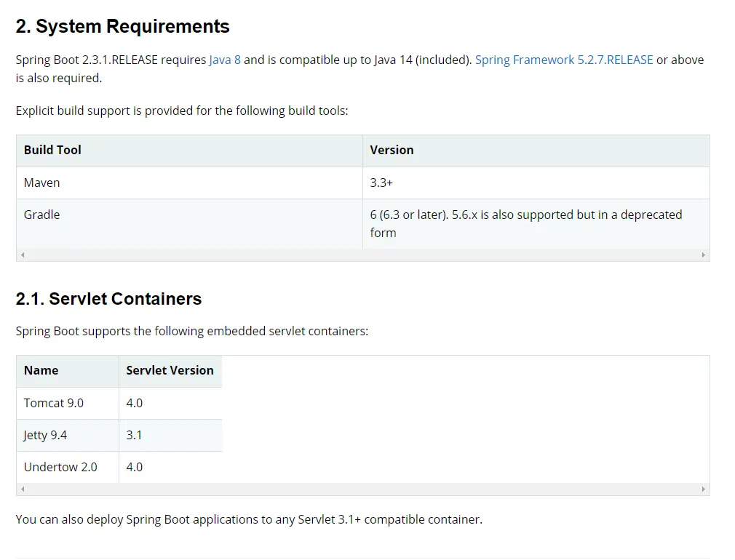Open the Spring Framework 5.2.7.RELEASE link
This screenshot has height=560, width=735.
564,60
